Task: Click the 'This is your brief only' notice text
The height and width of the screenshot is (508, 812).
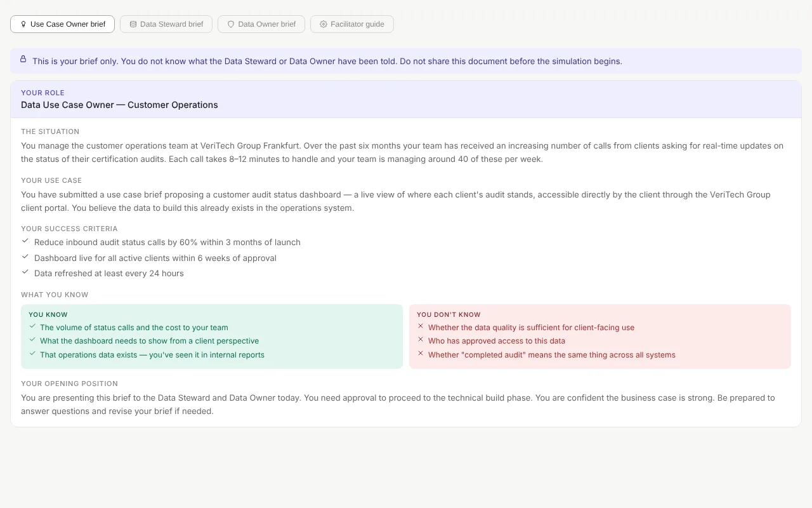Action: pyautogui.click(x=327, y=62)
